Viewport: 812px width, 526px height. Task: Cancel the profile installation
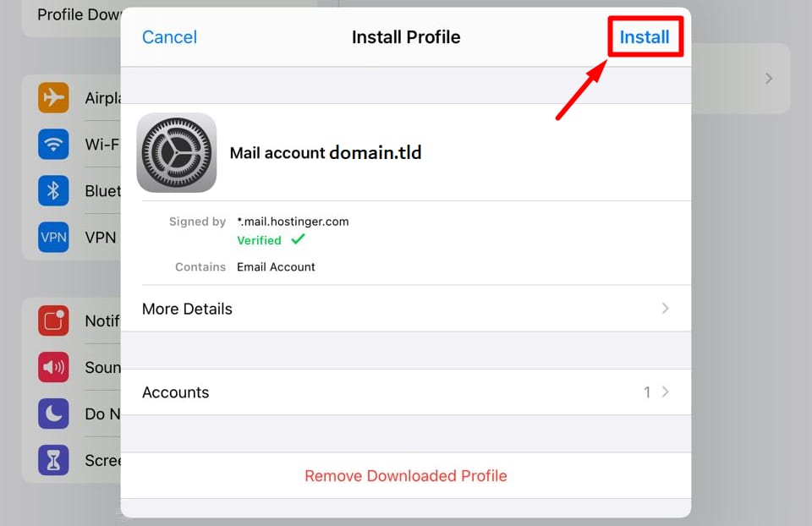(169, 36)
